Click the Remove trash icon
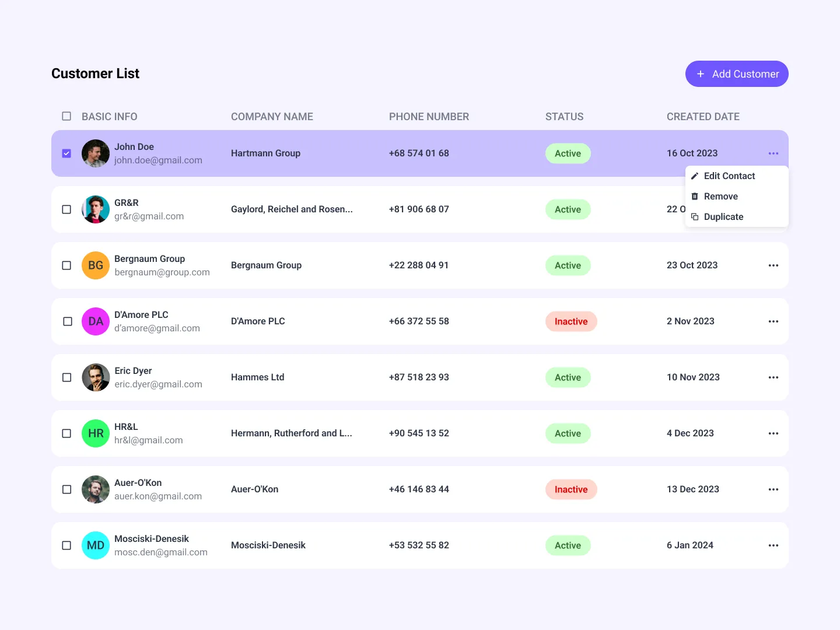Screen dimensions: 840x630 pos(695,196)
